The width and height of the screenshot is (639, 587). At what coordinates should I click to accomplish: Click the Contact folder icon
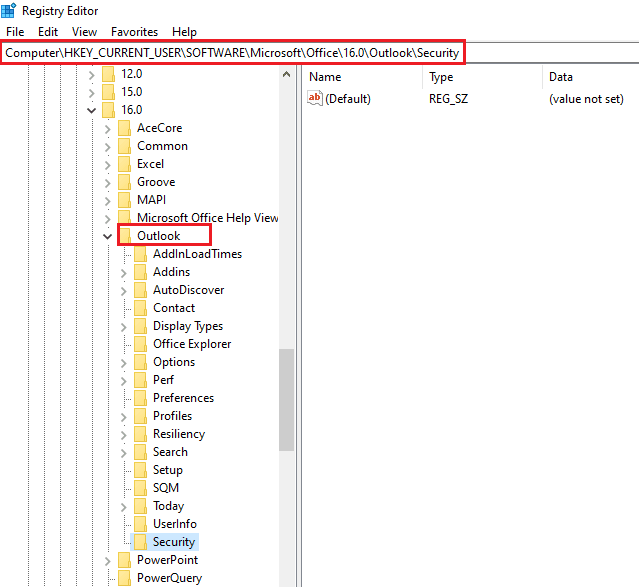(141, 308)
